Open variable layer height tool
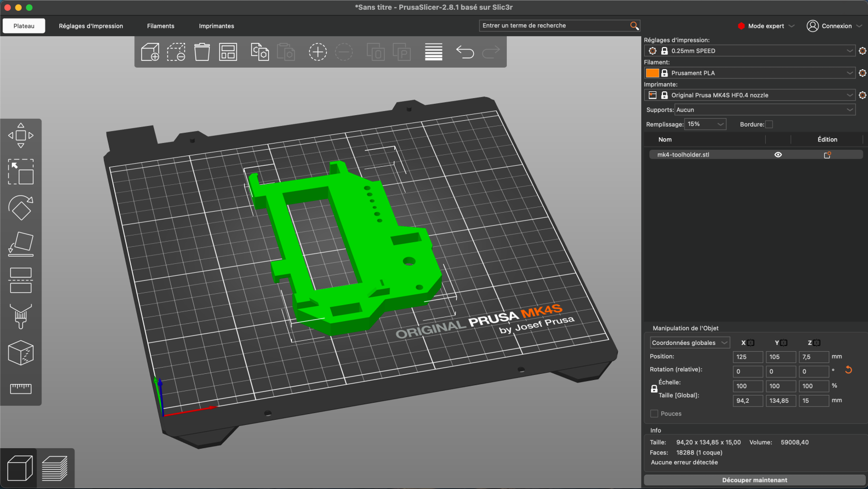Screen dimensions: 868x489 (433, 52)
